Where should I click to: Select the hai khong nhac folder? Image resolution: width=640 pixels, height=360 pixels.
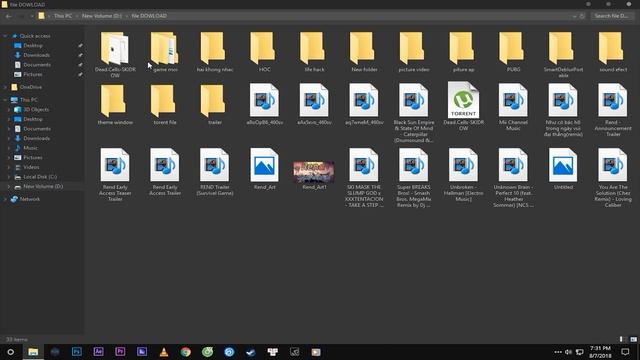[x=215, y=52]
